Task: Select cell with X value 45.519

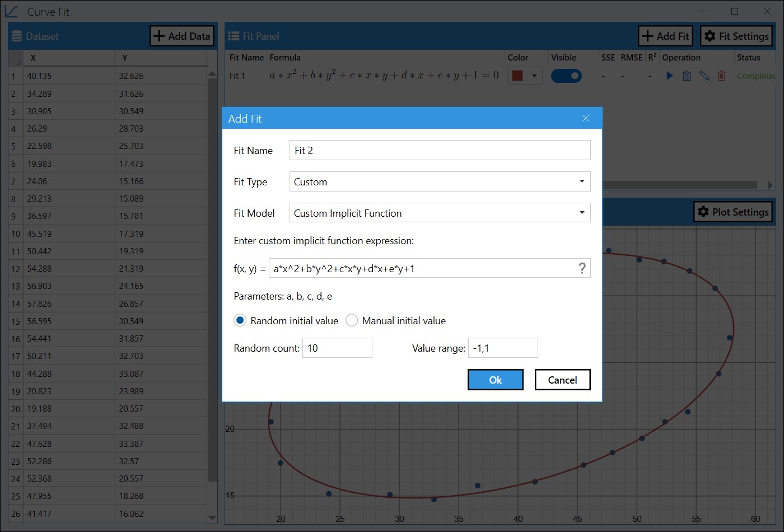Action: 69,234
